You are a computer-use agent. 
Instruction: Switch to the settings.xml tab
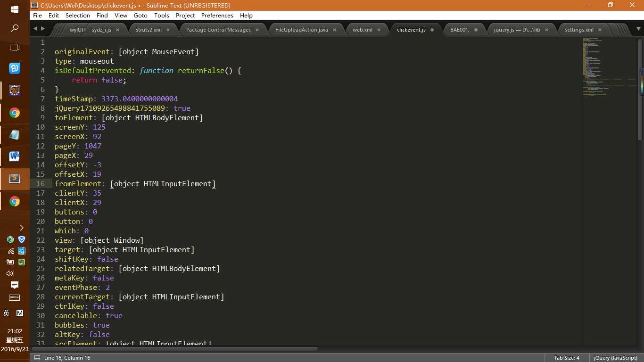(x=579, y=30)
